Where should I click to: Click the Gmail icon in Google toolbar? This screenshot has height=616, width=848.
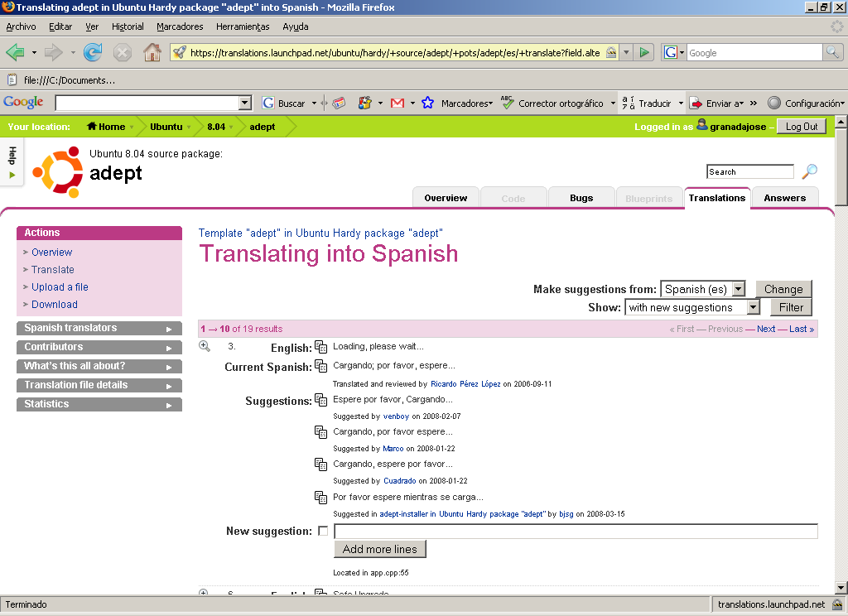click(397, 103)
